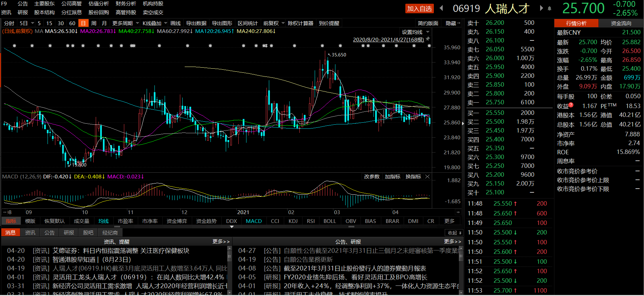This screenshot has width=644, height=296.
Task: Click 改参数 in the MACD panel
Action: pos(372,177)
